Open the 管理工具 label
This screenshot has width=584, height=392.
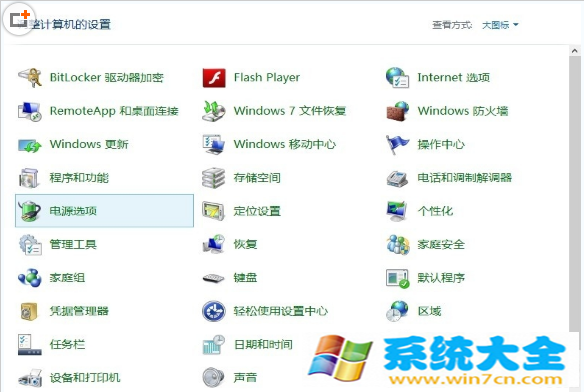[x=73, y=244]
